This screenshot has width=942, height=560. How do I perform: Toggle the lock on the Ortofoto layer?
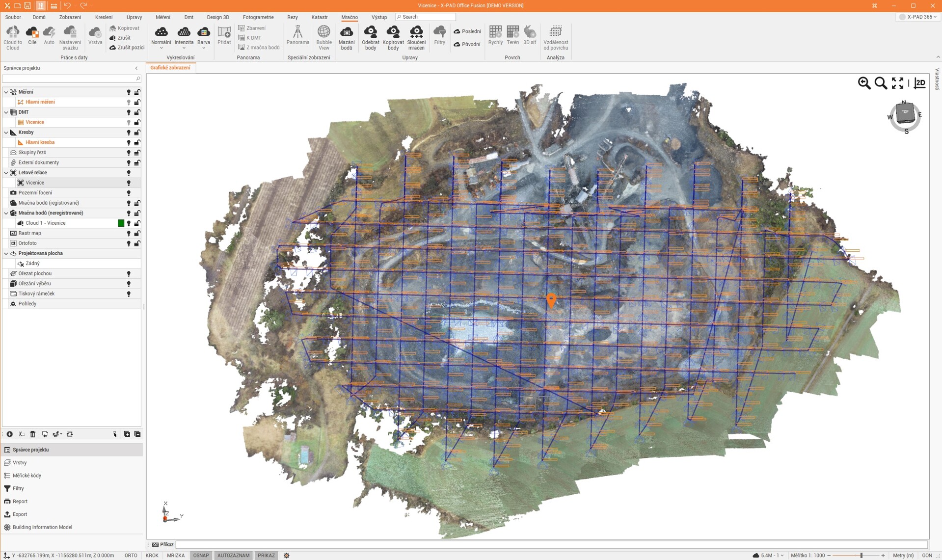pos(137,243)
